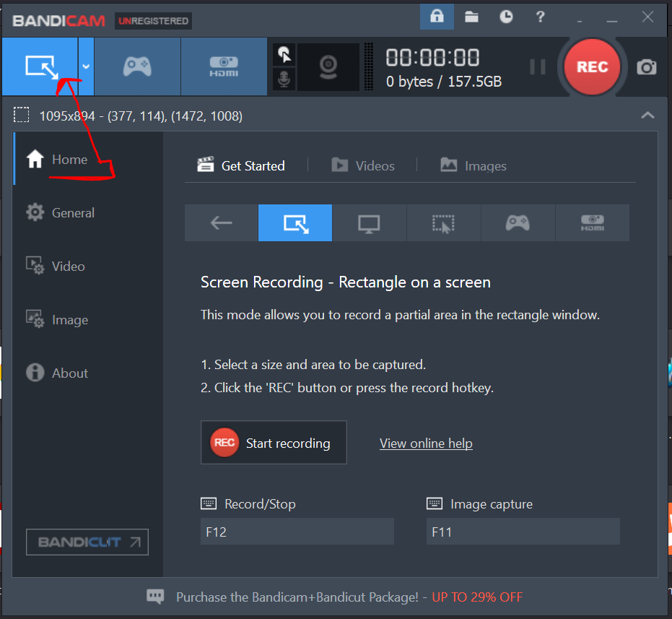Toggle the mouse cursor effect icon
This screenshot has height=619, width=672.
point(284,54)
